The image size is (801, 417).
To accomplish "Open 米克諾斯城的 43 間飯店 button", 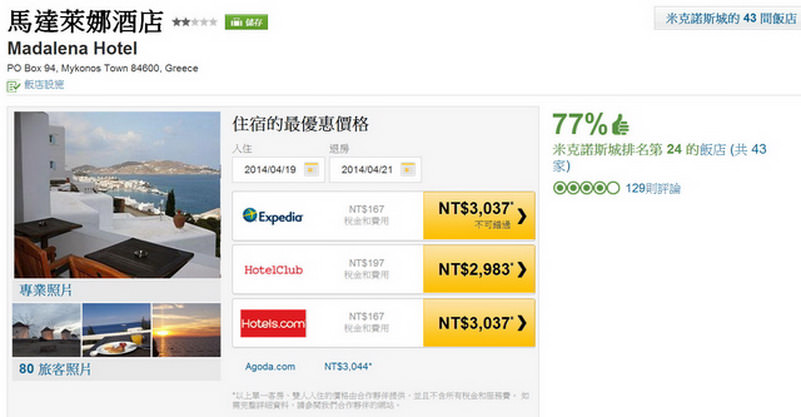I will 725,18.
